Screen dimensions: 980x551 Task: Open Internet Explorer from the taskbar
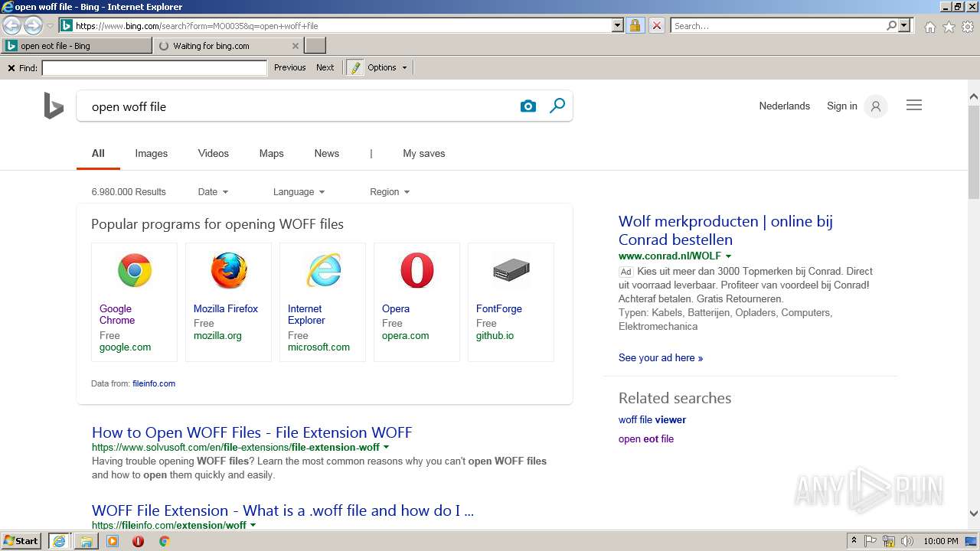tap(59, 541)
